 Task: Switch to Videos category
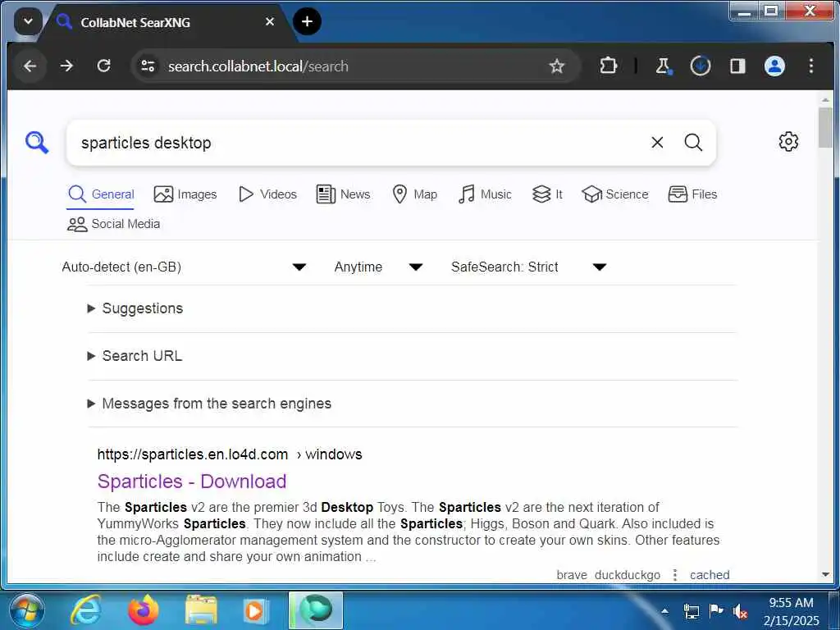[267, 194]
